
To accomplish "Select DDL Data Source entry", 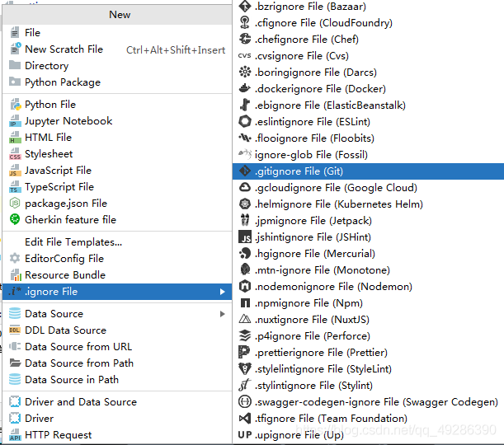I will tap(117, 330).
